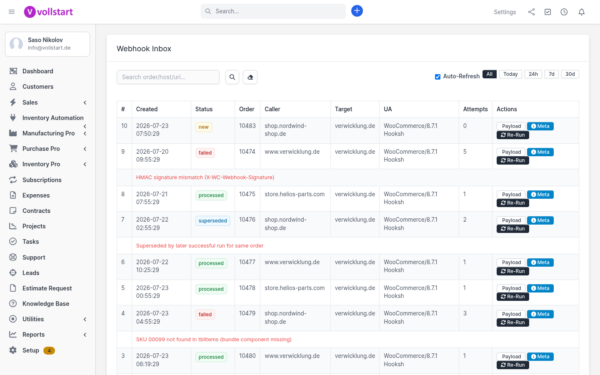The image size is (600, 375).
Task: Click the Leads icon in sidebar
Action: (13, 273)
